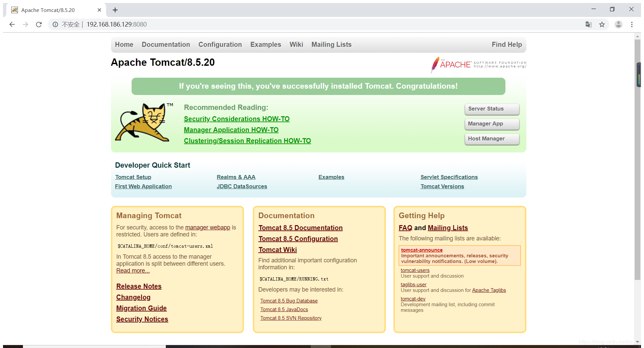Click the $CATALINA_HOME/conf/tomcat-users.xml path text
This screenshot has width=644, height=348.
click(x=165, y=246)
